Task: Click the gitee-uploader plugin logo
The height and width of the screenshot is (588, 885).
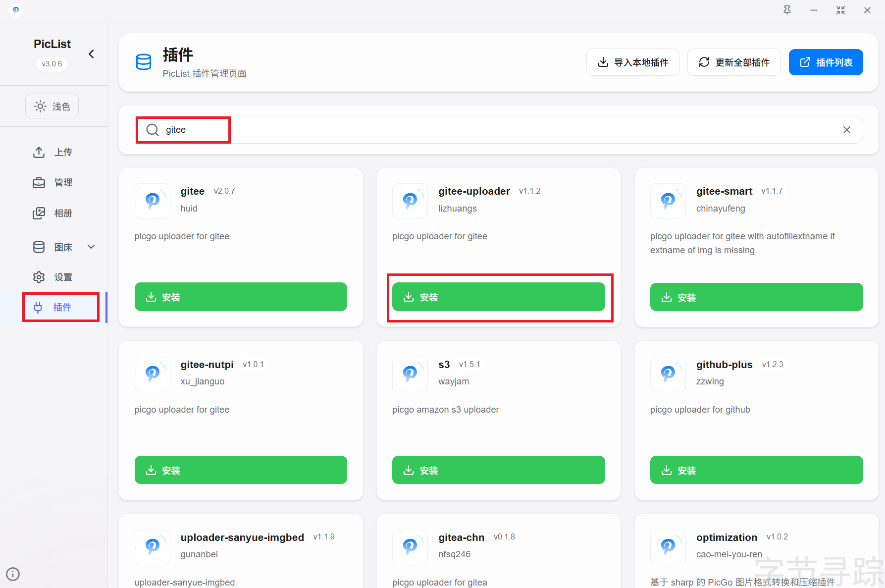Action: point(410,201)
